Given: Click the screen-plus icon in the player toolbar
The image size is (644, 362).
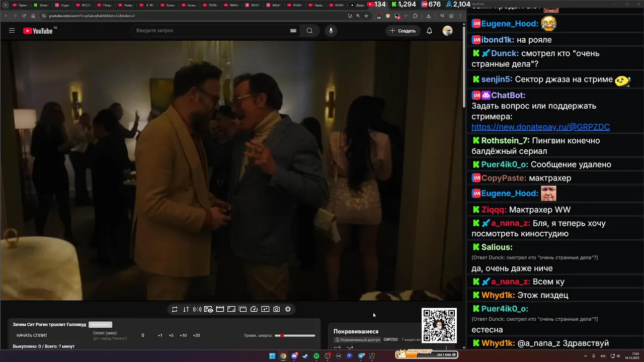Looking at the screenshot, I should click(x=265, y=309).
